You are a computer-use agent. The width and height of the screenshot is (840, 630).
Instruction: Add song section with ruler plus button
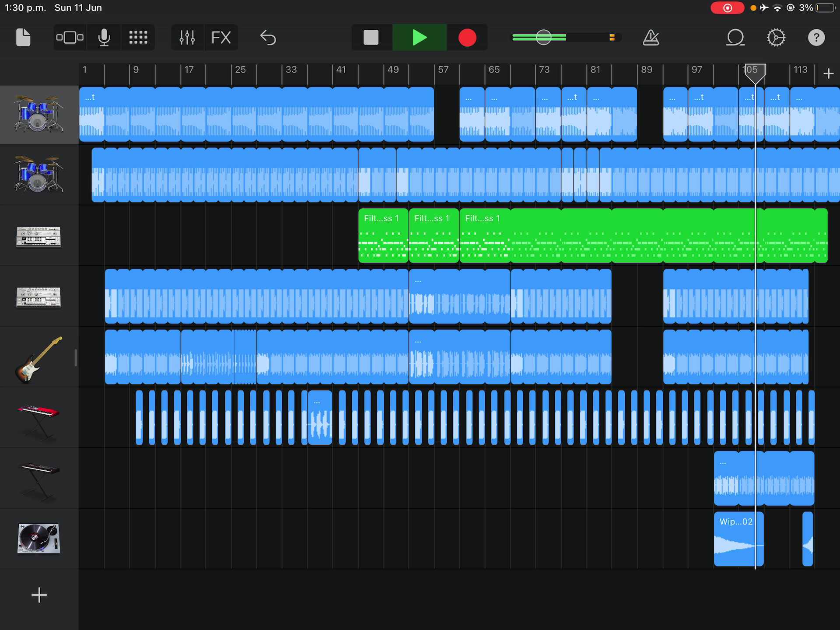point(828,73)
